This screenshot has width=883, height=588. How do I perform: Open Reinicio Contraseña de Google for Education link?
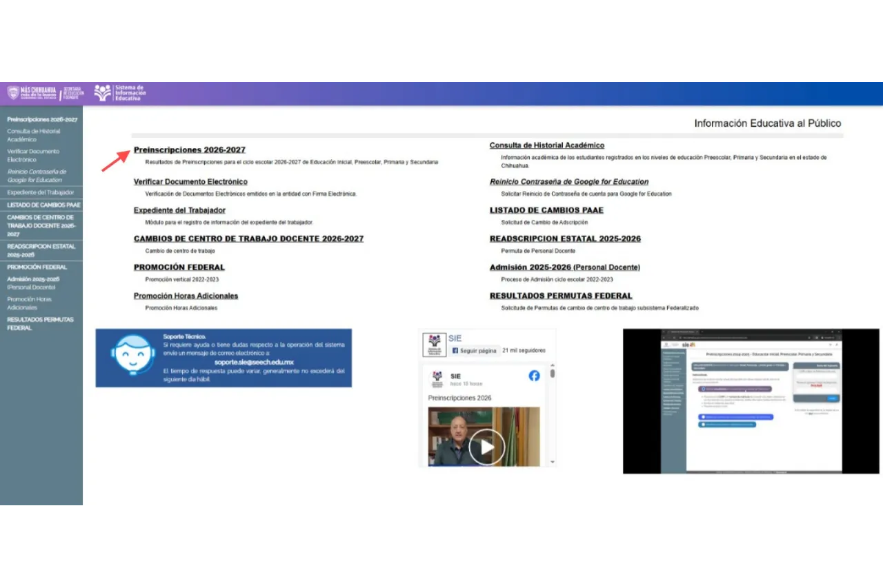click(568, 182)
